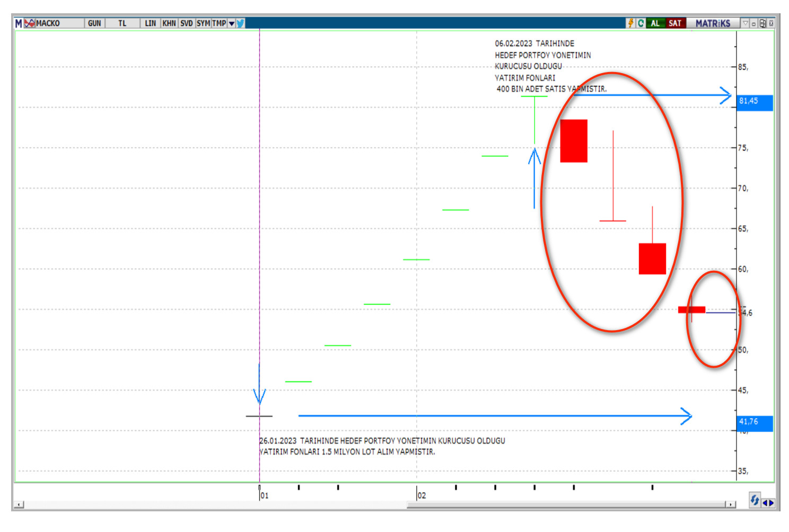Screen dimensions: 789x532
Task: Open the chart icon beside MACKO
Action: 30,23
